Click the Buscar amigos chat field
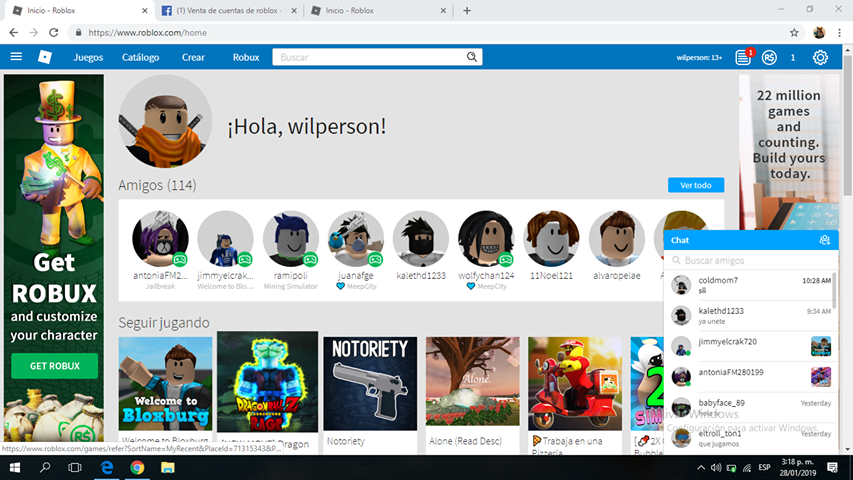Viewport: 853px width, 480px height. 751,260
